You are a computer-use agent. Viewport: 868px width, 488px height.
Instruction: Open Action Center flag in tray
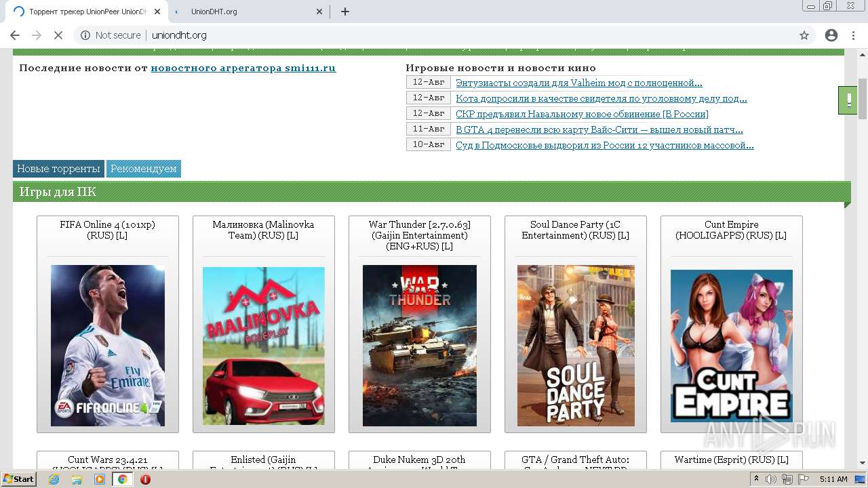802,479
